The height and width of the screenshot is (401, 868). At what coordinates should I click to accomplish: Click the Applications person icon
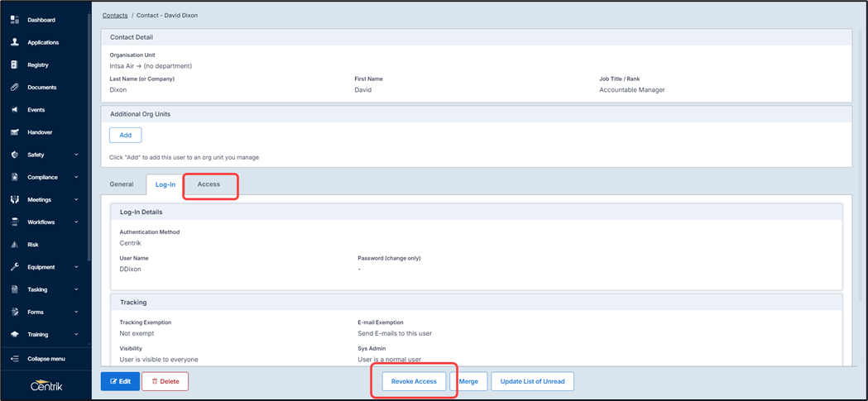[x=15, y=42]
